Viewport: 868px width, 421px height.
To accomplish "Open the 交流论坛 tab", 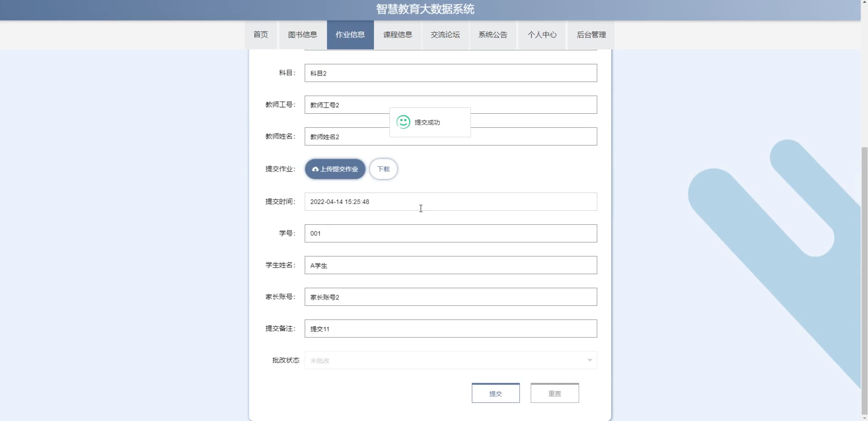I will (445, 35).
